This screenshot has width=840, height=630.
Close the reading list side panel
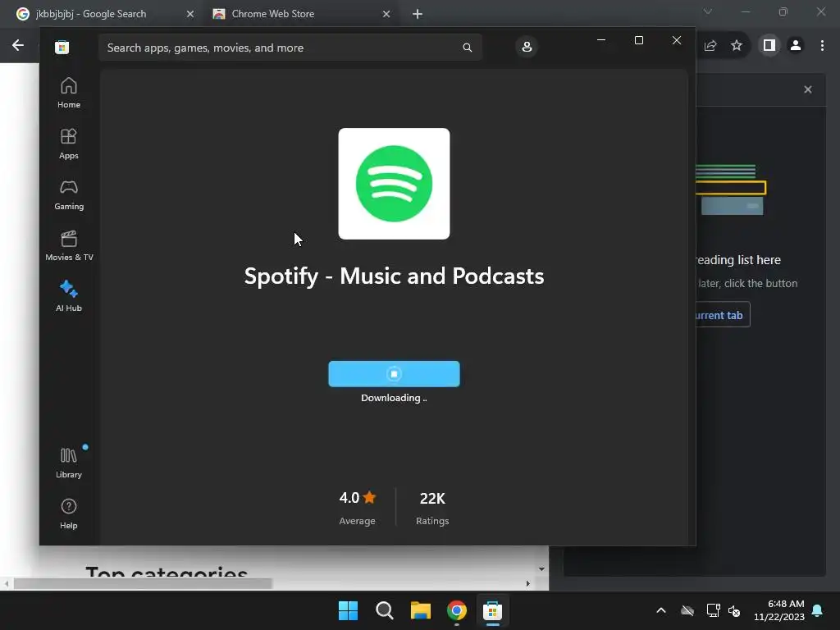click(x=808, y=89)
